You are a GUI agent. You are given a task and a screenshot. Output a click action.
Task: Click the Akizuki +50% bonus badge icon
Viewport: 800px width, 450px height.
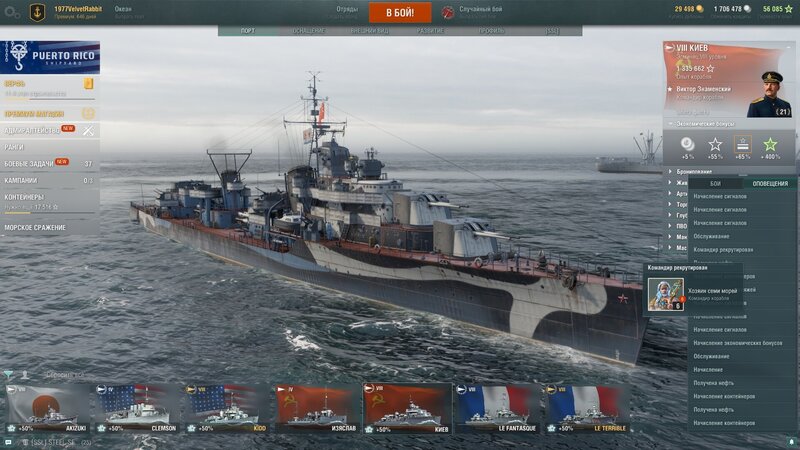11,429
